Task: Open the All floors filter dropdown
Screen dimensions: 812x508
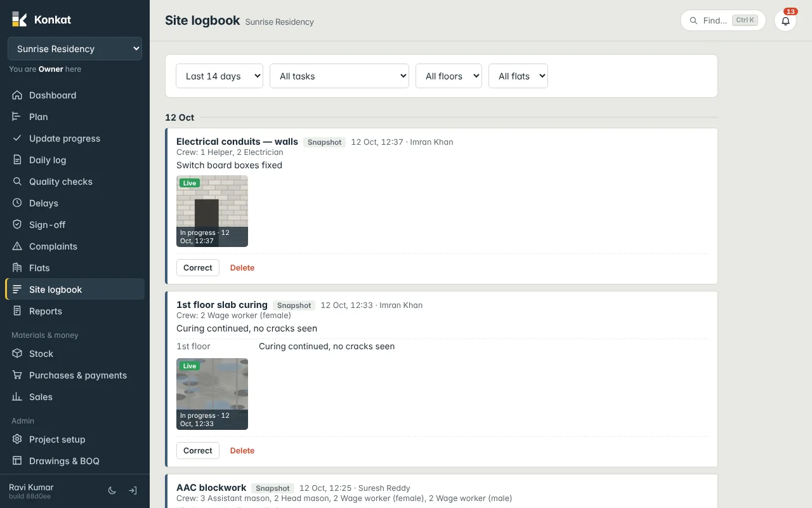Action: coord(449,76)
